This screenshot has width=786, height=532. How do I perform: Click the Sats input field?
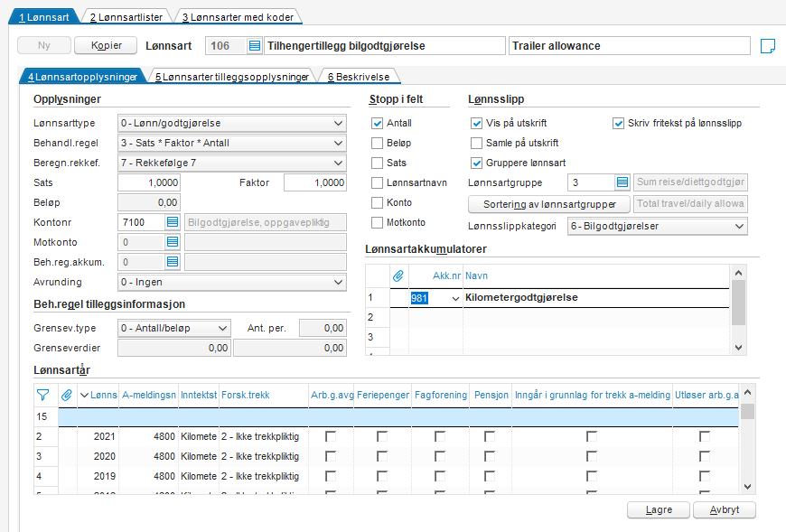click(x=149, y=182)
